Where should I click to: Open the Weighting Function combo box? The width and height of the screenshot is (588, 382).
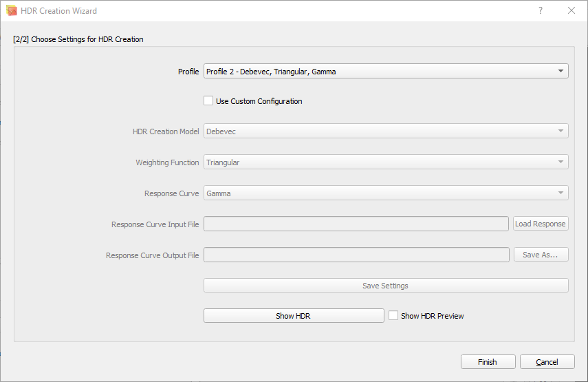click(x=385, y=162)
